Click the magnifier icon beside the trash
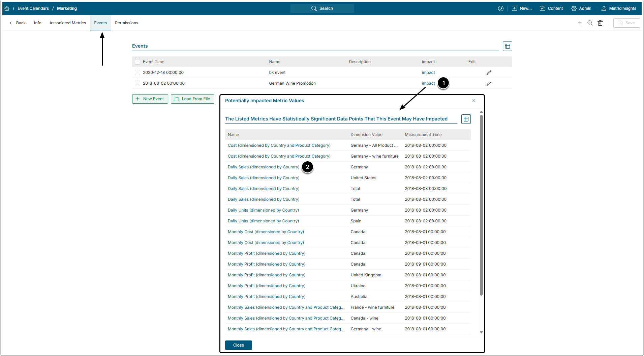Viewport: 644px width, 356px height. click(x=590, y=23)
